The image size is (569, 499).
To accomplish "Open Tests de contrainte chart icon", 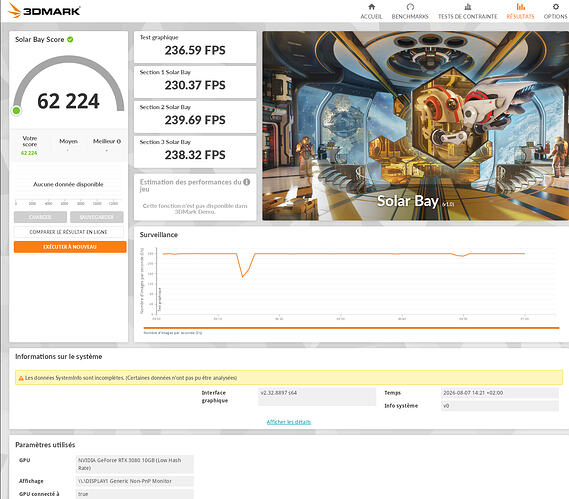I will [468, 7].
